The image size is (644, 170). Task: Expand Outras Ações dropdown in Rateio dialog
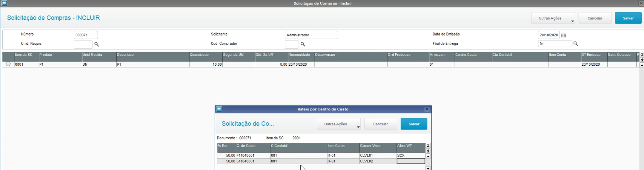pyautogui.click(x=339, y=124)
